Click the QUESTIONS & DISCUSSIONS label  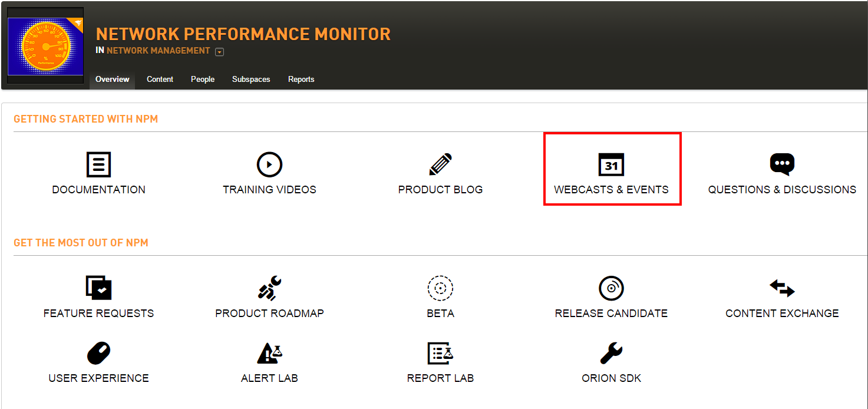[782, 190]
